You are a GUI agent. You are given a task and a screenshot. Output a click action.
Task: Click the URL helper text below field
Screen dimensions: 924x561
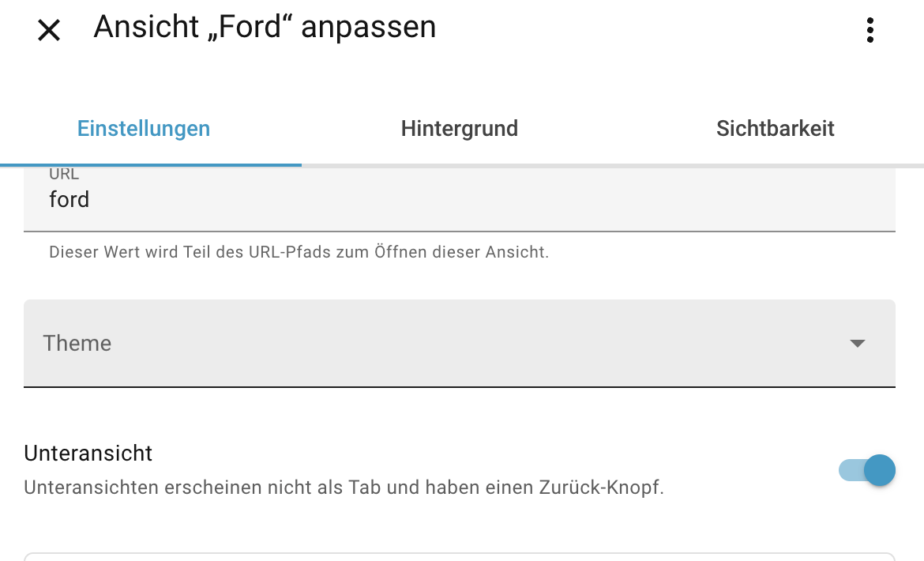(299, 253)
